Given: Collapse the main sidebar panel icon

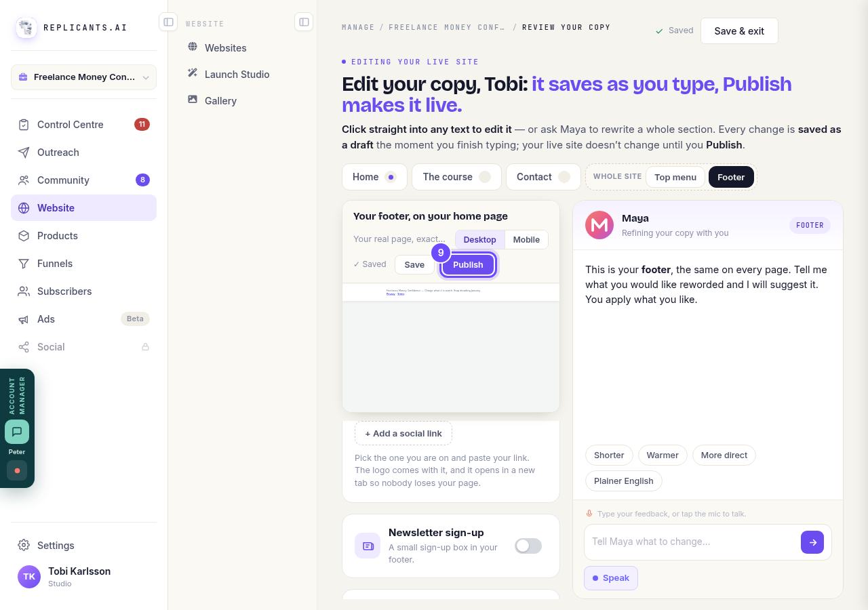Looking at the screenshot, I should [x=168, y=22].
